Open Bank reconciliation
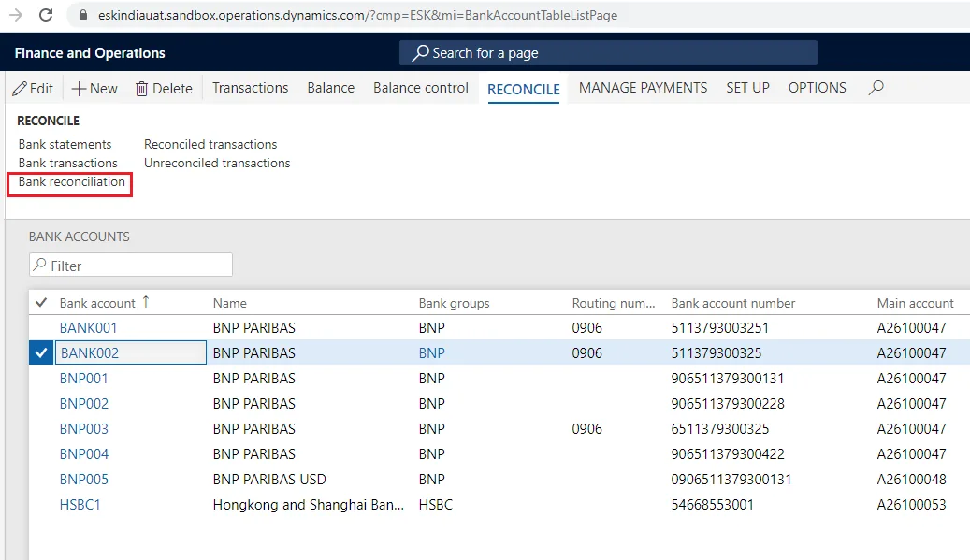Screen dimensions: 970x560 72,181
